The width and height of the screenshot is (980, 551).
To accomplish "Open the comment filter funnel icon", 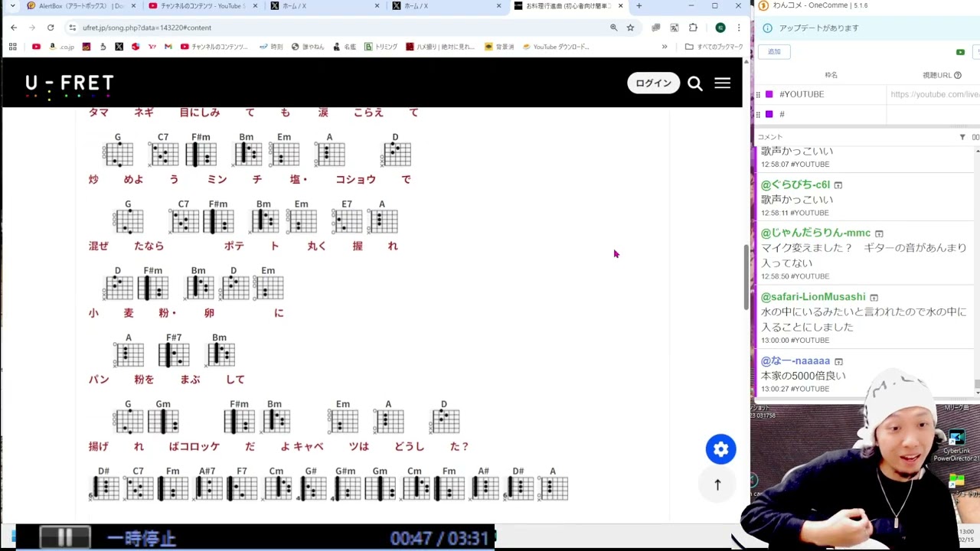I will pos(962,137).
